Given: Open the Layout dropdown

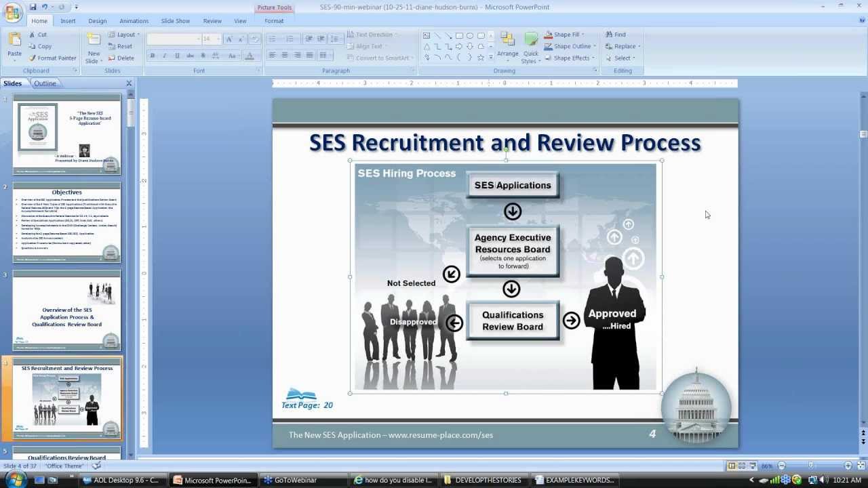Looking at the screenshot, I should (123, 35).
